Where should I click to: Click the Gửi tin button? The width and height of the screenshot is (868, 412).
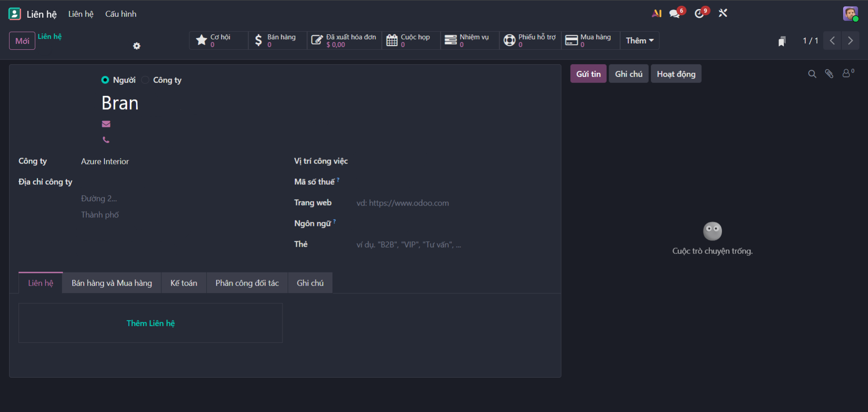(588, 74)
